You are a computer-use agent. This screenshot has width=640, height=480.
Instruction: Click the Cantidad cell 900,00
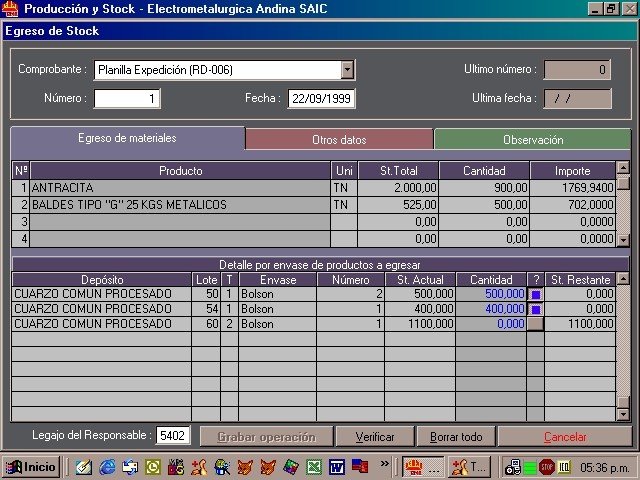484,188
